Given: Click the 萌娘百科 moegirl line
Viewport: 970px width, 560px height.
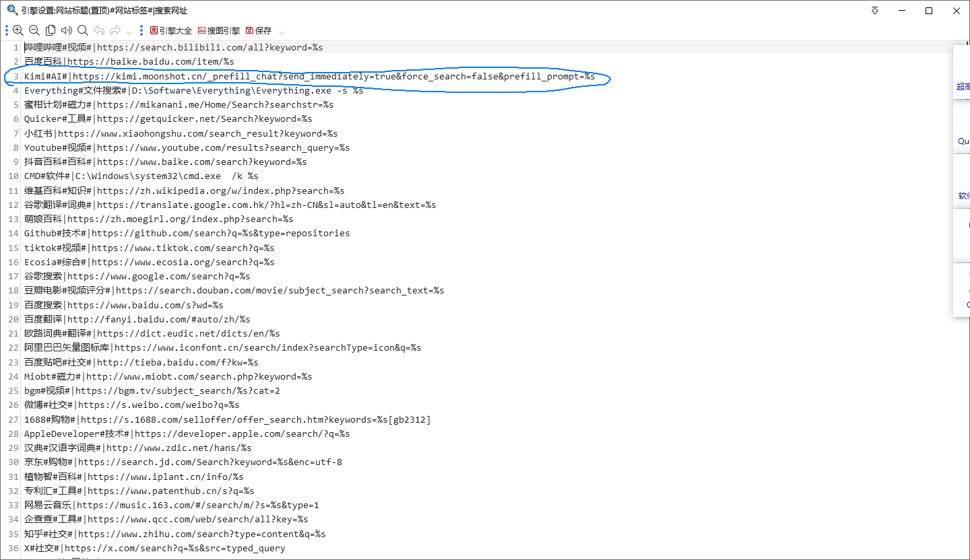Looking at the screenshot, I should 159,219.
